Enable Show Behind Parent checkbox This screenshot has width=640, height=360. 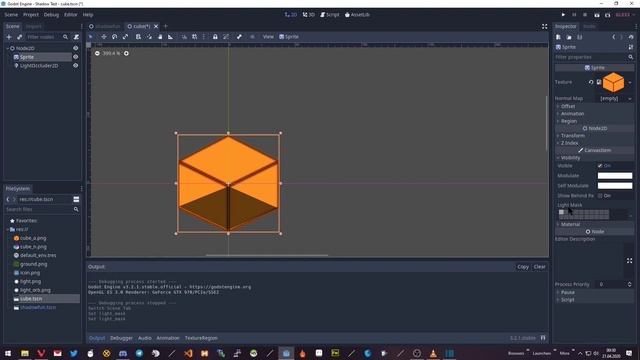600,196
